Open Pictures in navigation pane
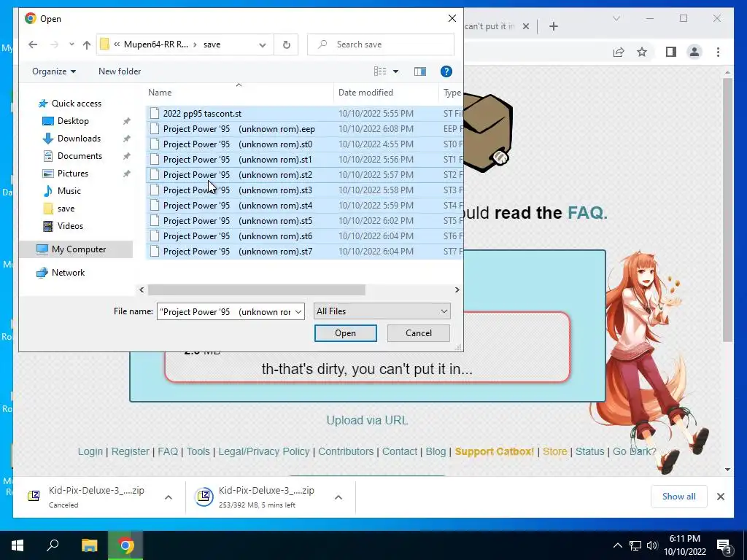Image resolution: width=747 pixels, height=560 pixels. pos(72,174)
